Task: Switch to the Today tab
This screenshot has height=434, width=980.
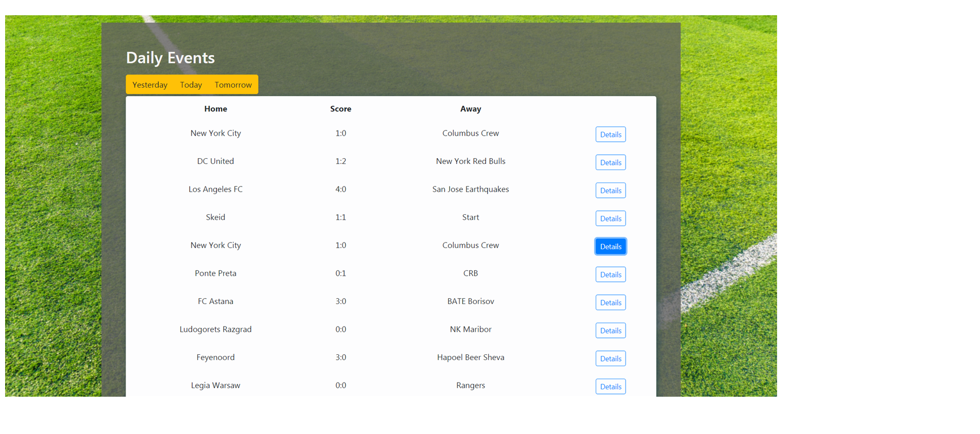Action: coord(191,85)
